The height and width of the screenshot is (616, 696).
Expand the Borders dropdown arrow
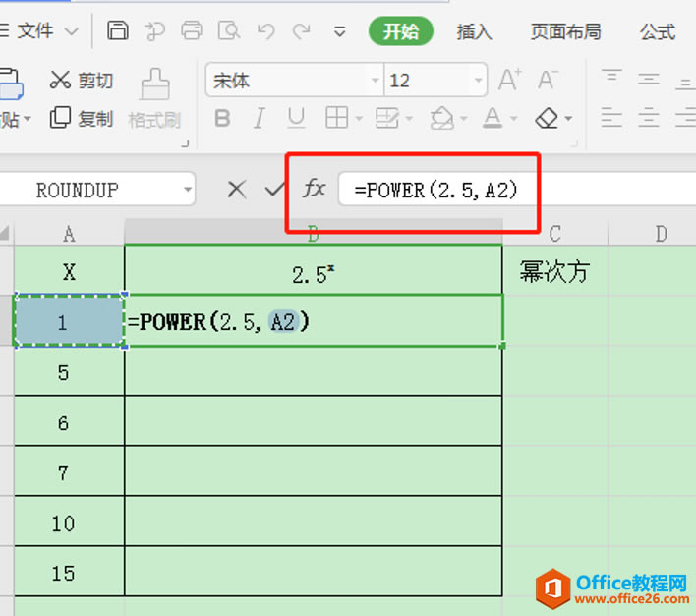(x=359, y=119)
